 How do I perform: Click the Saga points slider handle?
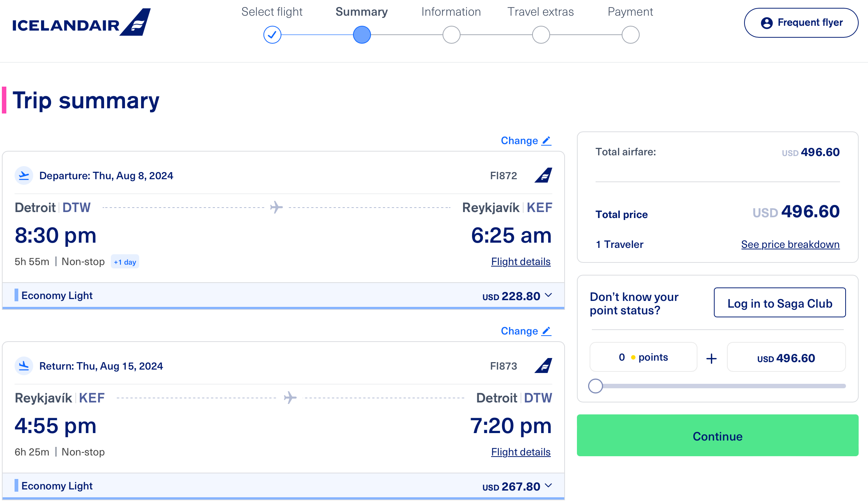click(596, 386)
